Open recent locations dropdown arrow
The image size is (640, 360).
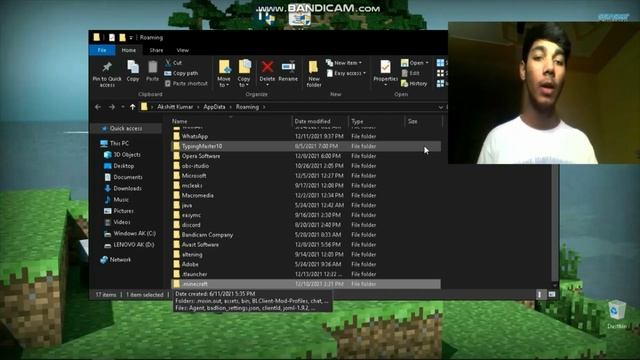123,107
